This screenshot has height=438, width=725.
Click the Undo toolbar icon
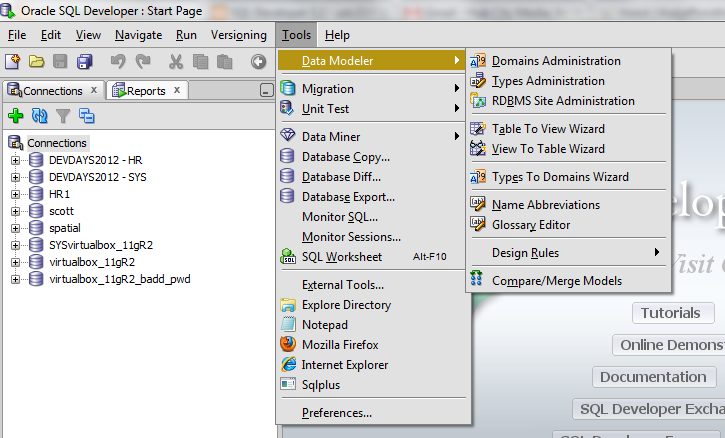[118, 62]
